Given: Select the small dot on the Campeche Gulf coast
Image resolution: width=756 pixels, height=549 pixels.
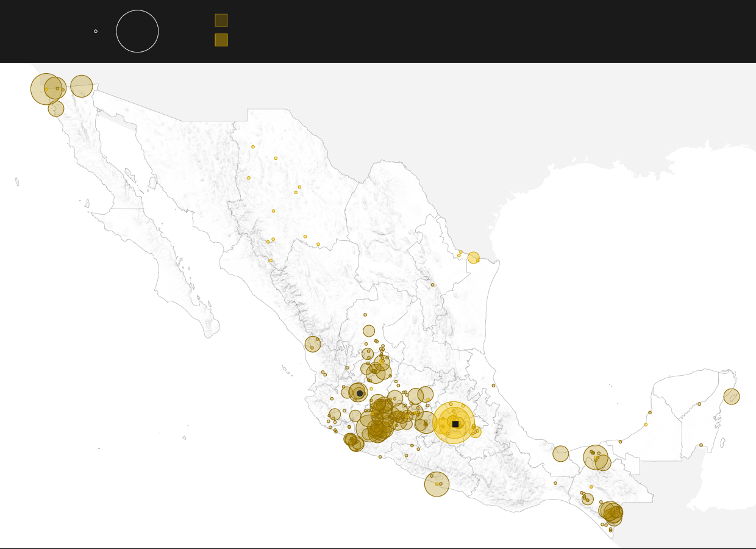Looking at the screenshot, I should pos(646,425).
